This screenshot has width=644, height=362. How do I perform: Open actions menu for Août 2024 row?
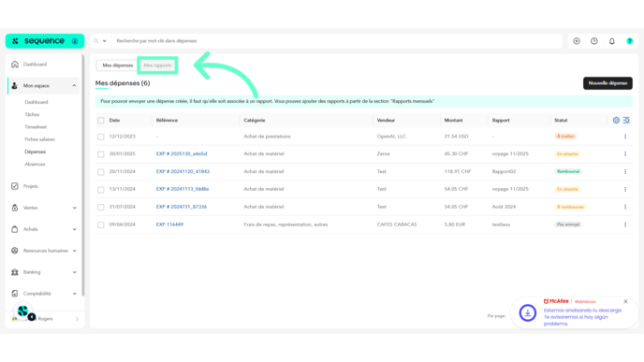625,207
